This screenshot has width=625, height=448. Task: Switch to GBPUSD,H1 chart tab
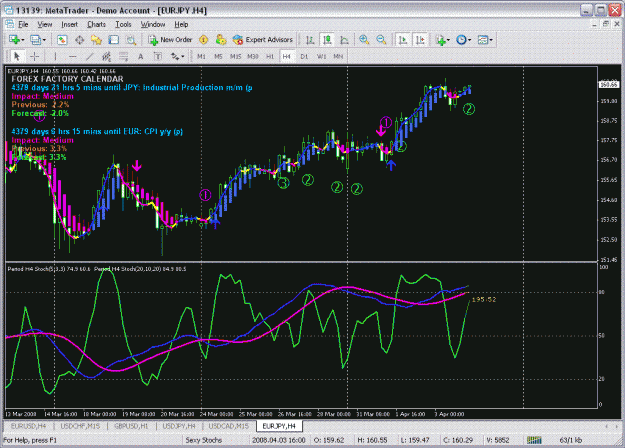tap(131, 426)
